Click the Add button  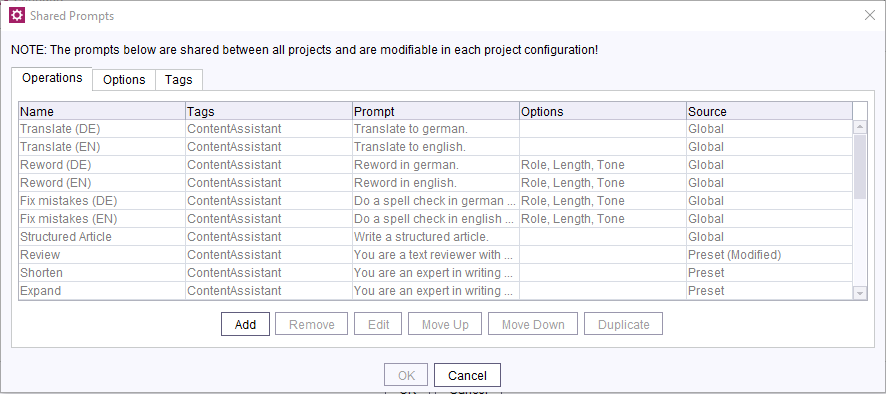click(245, 324)
